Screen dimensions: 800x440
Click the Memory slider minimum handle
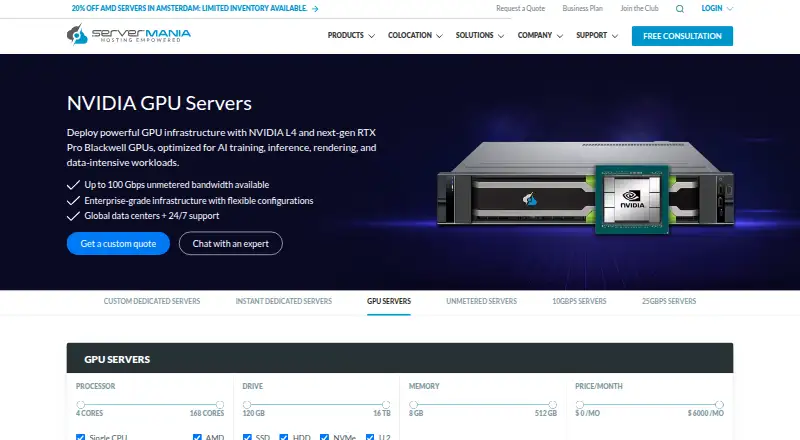pos(413,405)
